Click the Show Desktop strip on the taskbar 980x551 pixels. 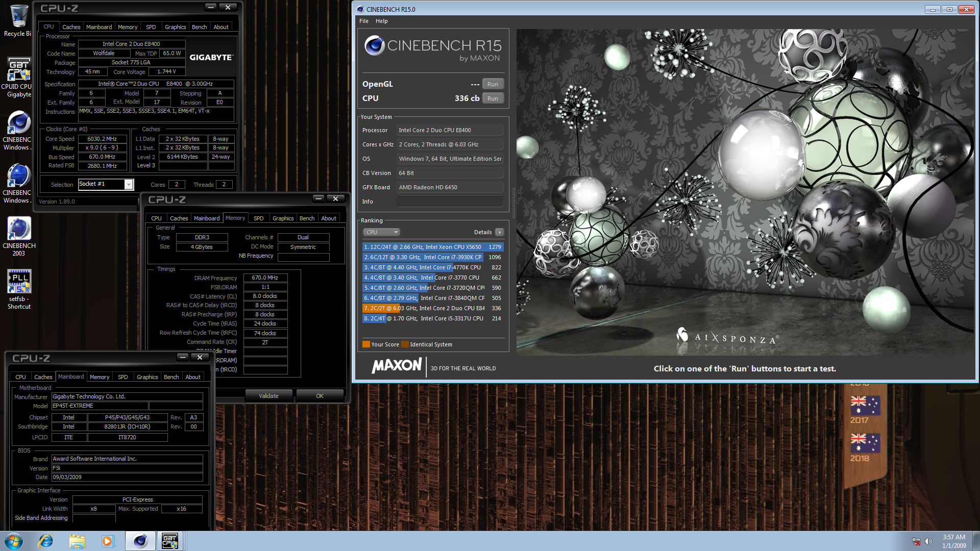(x=976, y=541)
